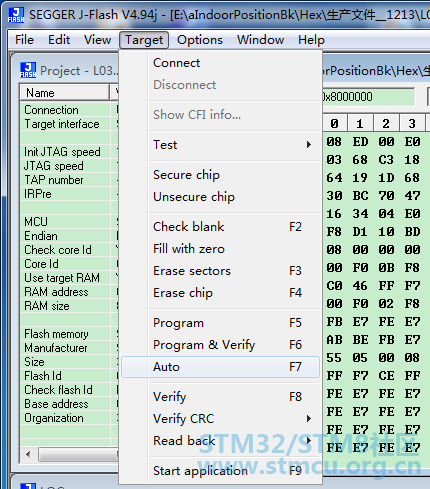This screenshot has height=489, width=430.
Task: Close the Target menu from menu bar
Action: (144, 40)
